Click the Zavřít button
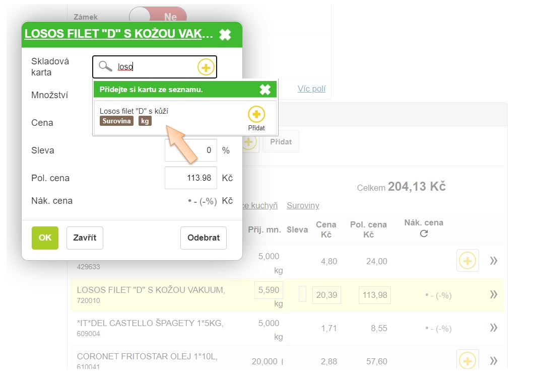 point(85,238)
